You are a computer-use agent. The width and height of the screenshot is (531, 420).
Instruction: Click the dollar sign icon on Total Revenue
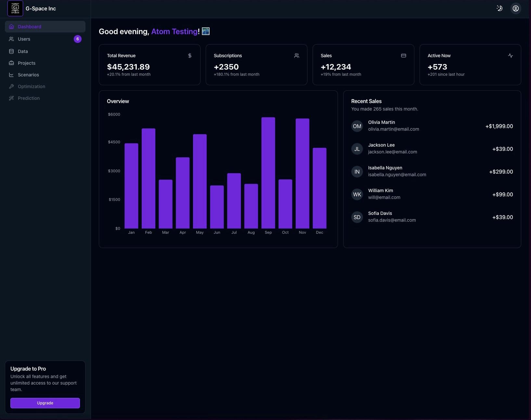[x=190, y=56]
